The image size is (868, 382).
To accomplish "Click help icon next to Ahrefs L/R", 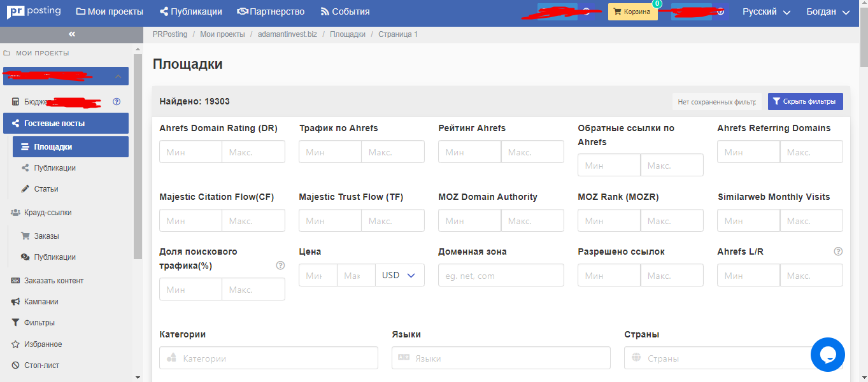I will click(838, 251).
